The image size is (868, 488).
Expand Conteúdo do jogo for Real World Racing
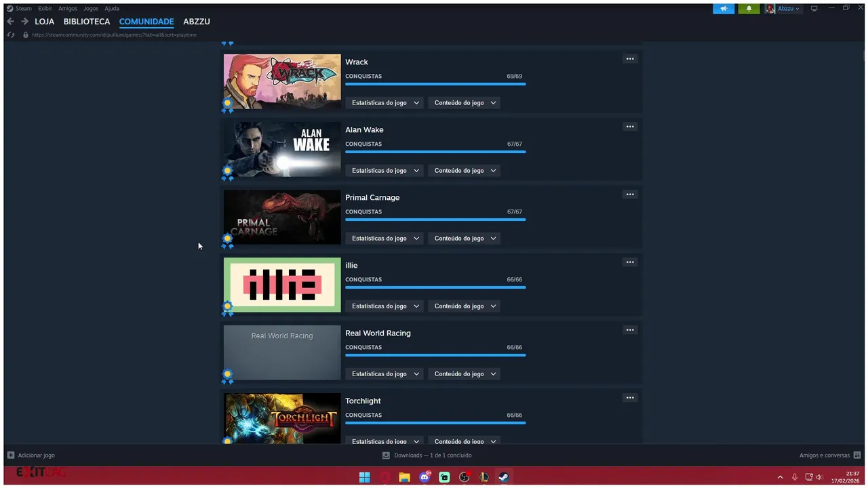465,374
